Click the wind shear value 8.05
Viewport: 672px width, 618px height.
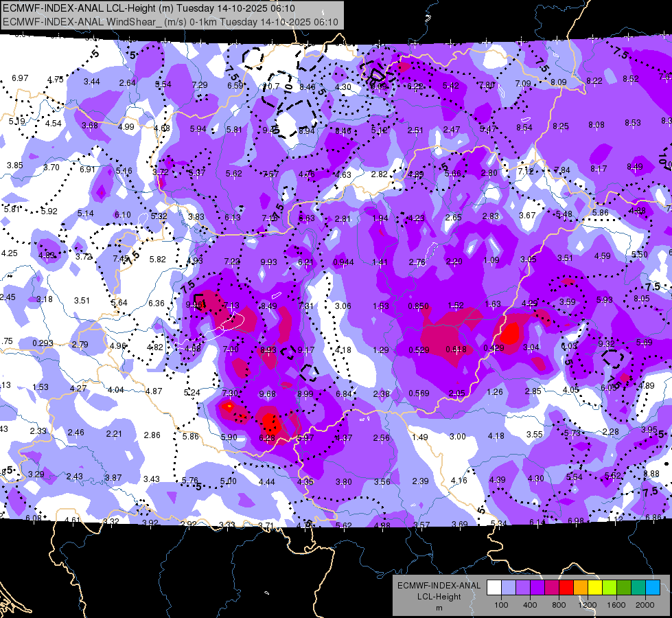pyautogui.click(x=642, y=299)
